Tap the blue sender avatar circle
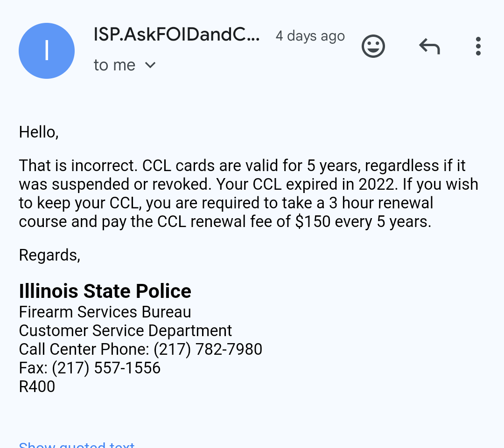504x448 pixels. [47, 51]
